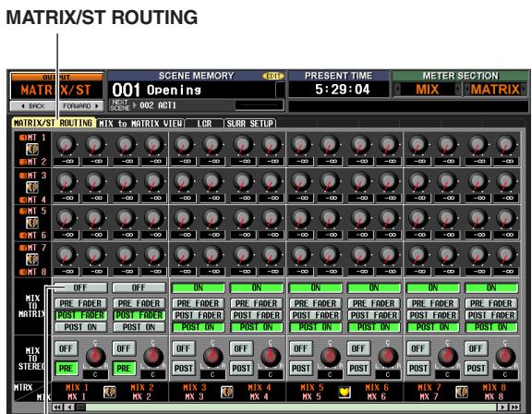532x414 pixels.
Task: Click the single left arrow on the bottom scrollbar
Action: click(x=69, y=407)
